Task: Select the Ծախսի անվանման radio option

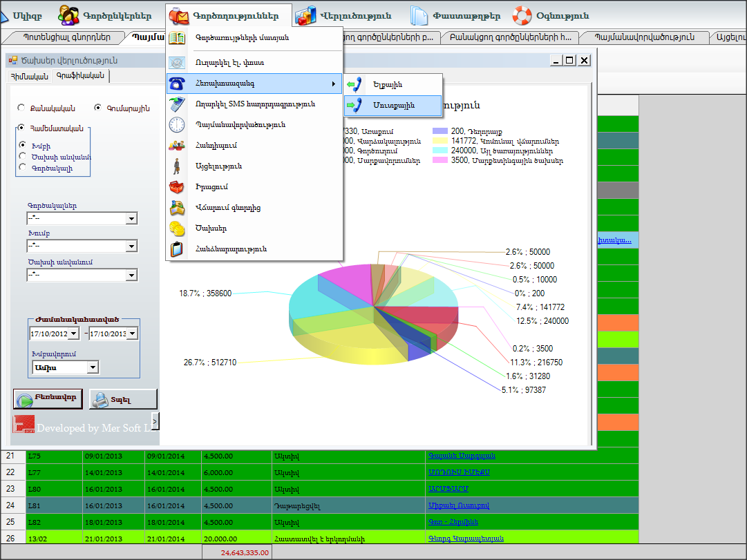Action: 22,156
